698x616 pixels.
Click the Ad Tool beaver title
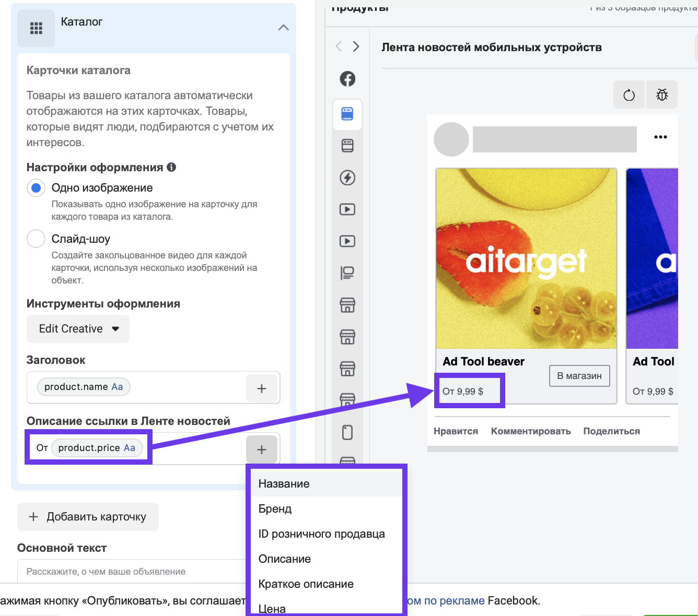coord(484,362)
